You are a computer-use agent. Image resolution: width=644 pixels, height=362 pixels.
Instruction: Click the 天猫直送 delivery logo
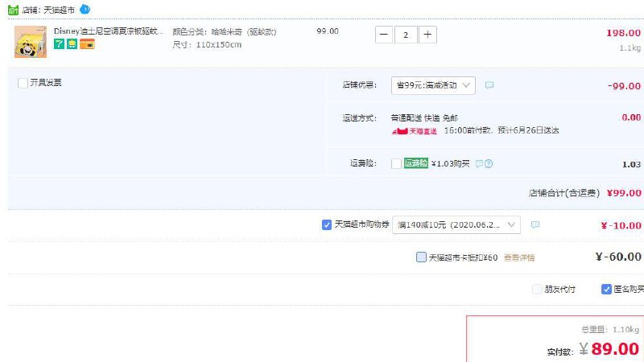[x=414, y=131]
